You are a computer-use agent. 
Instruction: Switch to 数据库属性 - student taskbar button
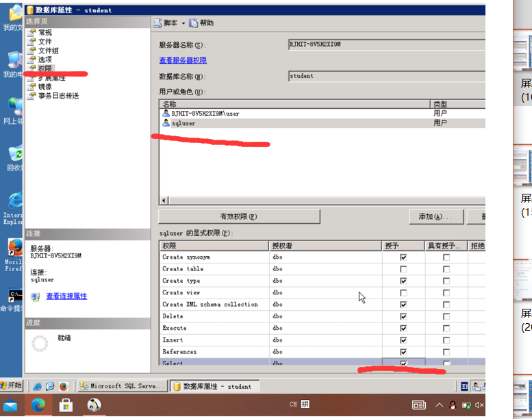[x=214, y=386]
